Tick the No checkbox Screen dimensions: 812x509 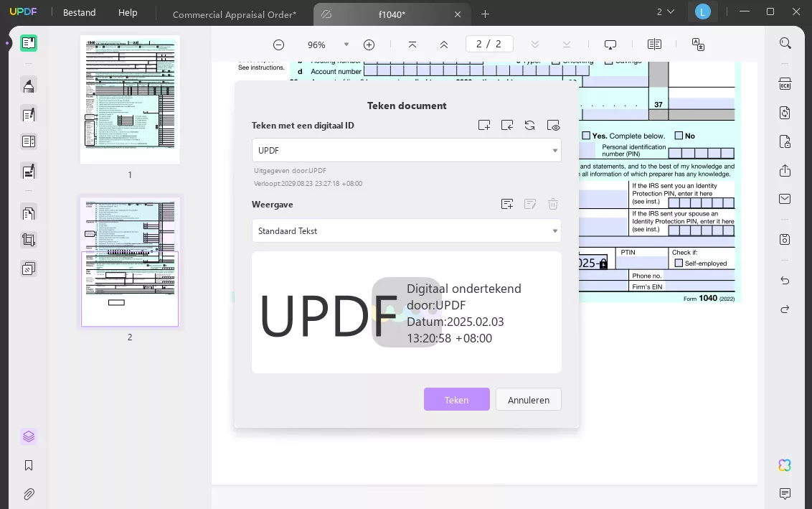tap(679, 136)
